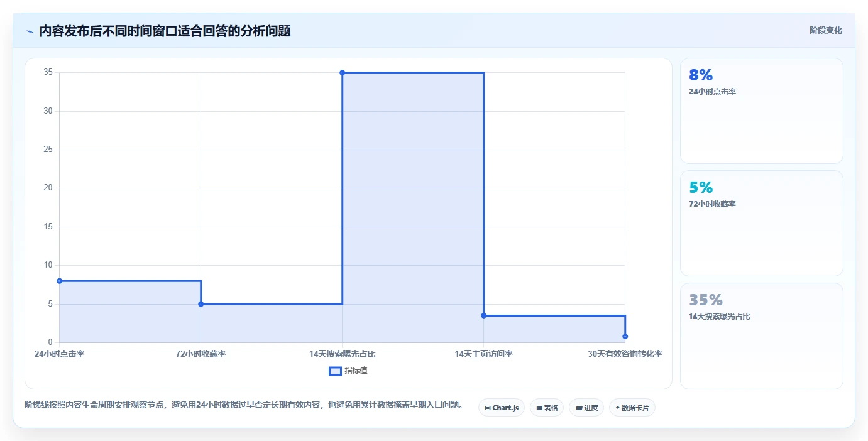Click the x-axis label 30天有效咨询转化率
868x441 pixels.
point(625,354)
